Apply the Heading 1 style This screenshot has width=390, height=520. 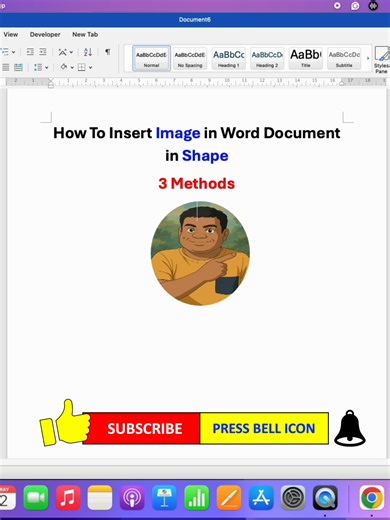click(229, 58)
